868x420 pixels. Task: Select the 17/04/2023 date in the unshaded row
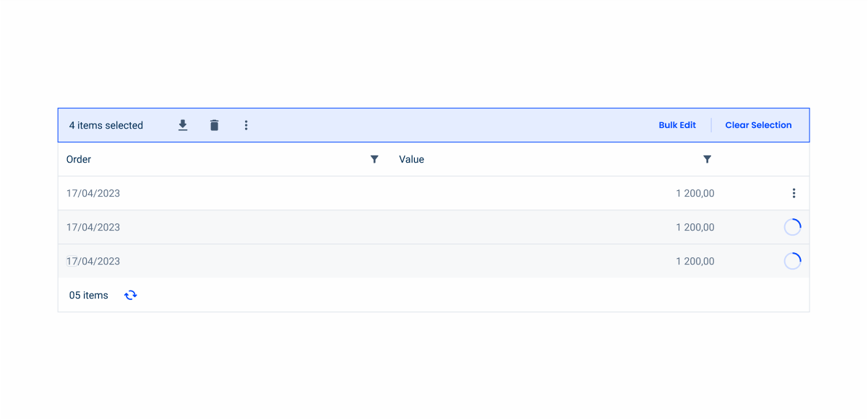click(93, 193)
